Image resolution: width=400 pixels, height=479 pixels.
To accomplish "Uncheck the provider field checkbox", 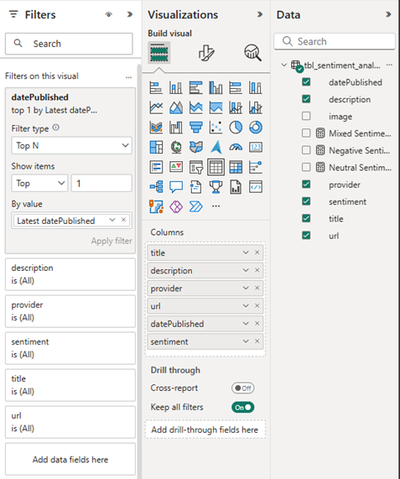I will click(x=306, y=184).
